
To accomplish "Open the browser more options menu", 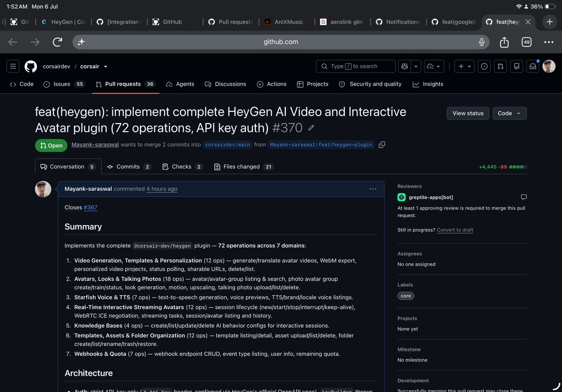I will pos(548,42).
